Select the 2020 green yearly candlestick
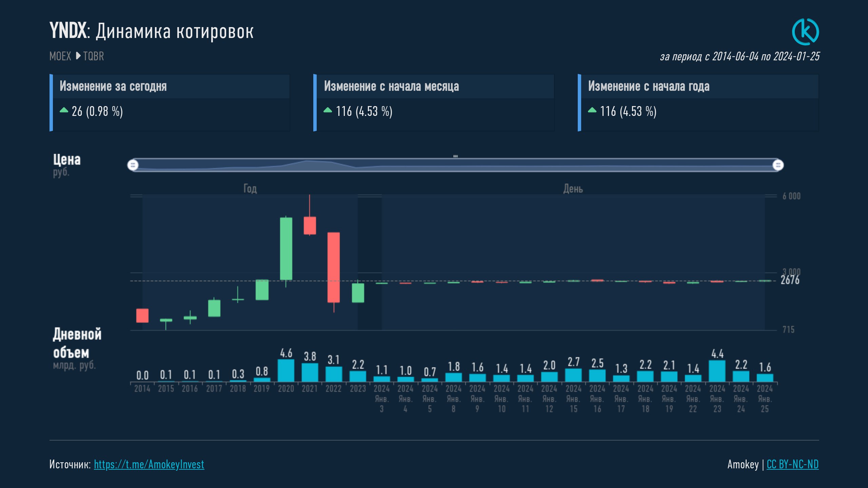This screenshot has width=868, height=488. click(286, 248)
